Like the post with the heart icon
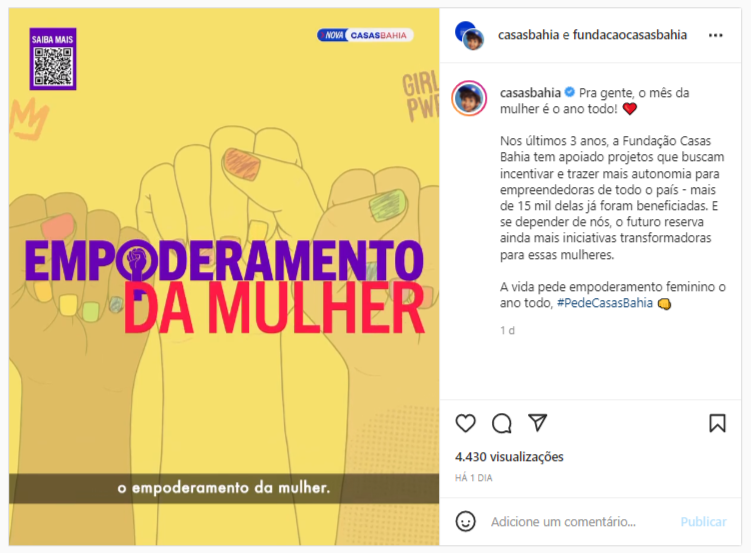 (x=465, y=423)
